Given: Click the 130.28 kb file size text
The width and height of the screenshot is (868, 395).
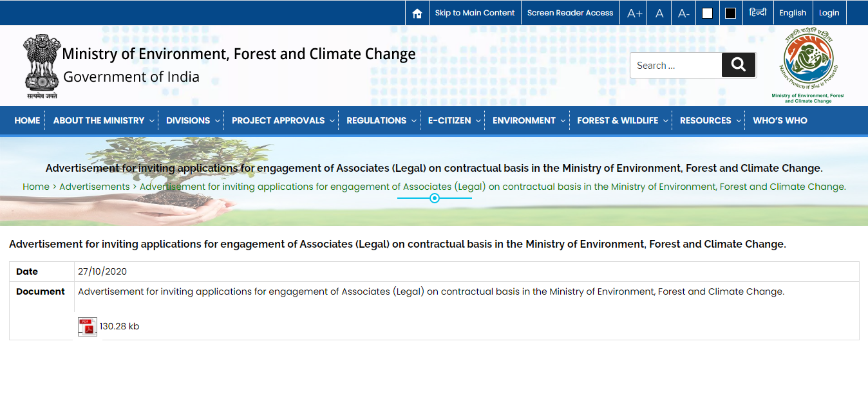Looking at the screenshot, I should (x=119, y=326).
